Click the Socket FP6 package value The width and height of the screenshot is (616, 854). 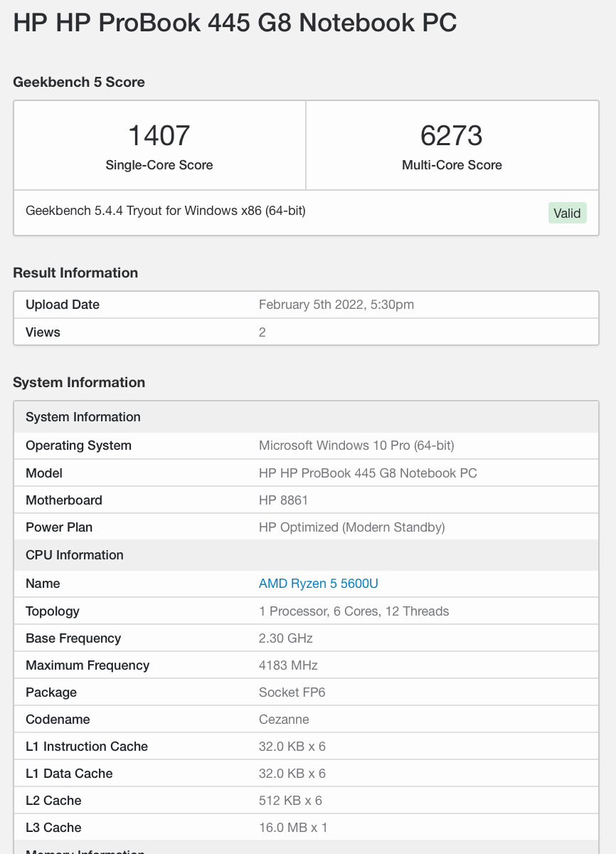point(292,692)
